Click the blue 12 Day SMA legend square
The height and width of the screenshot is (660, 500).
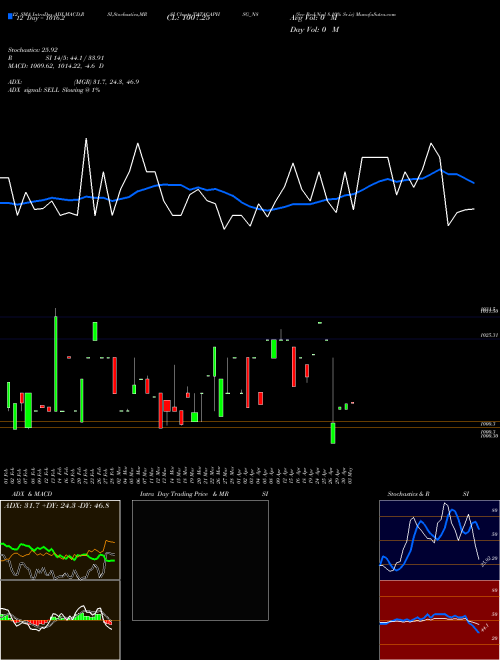(10, 17)
